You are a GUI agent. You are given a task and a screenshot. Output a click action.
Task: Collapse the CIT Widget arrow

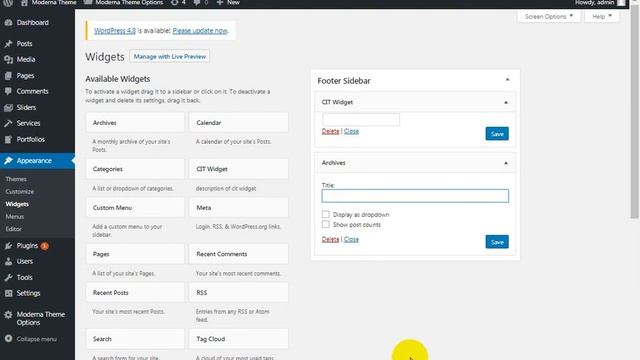click(x=506, y=102)
